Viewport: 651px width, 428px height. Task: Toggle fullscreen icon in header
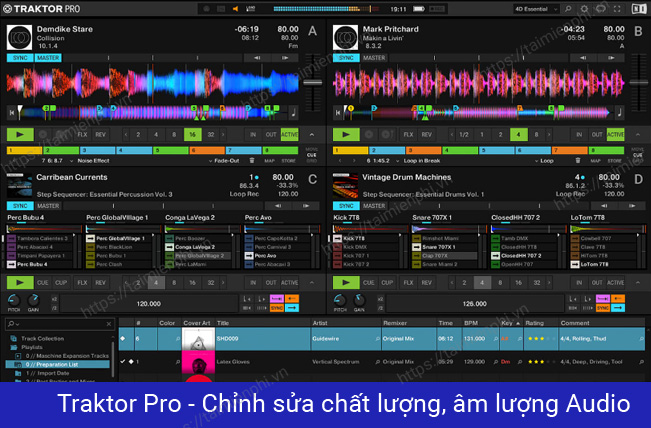[x=617, y=9]
